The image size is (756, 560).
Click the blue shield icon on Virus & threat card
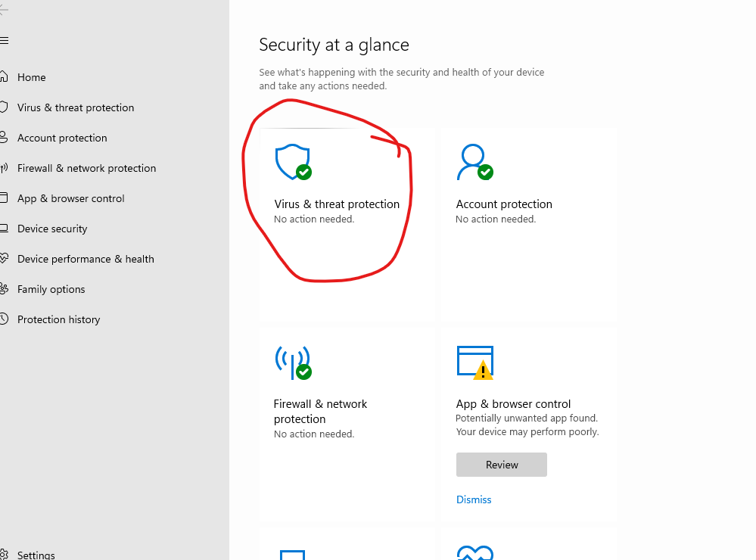pyautogui.click(x=293, y=162)
